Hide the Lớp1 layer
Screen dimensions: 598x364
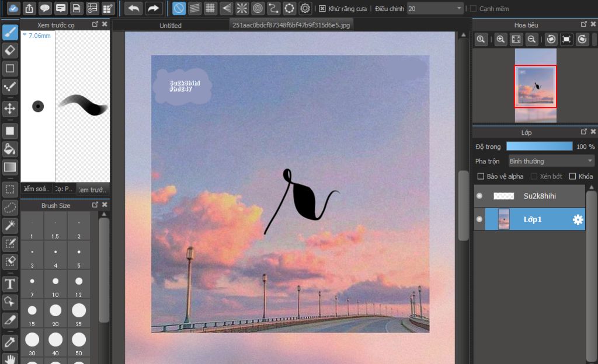[479, 219]
